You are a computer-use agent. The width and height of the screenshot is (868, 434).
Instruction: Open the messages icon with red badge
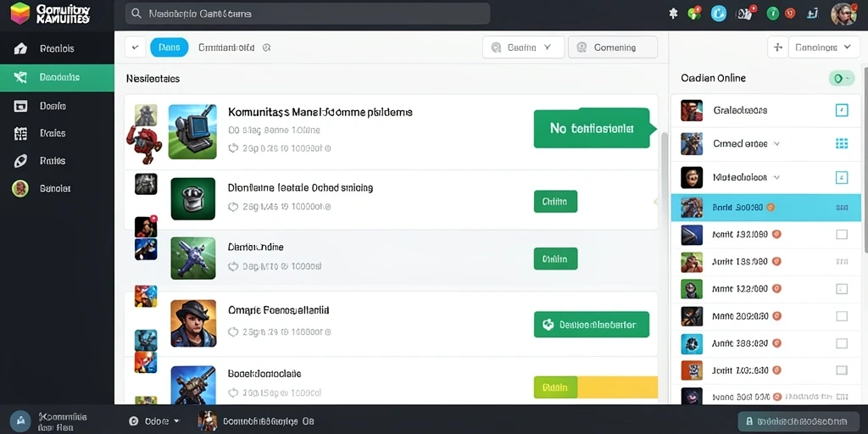tap(745, 14)
